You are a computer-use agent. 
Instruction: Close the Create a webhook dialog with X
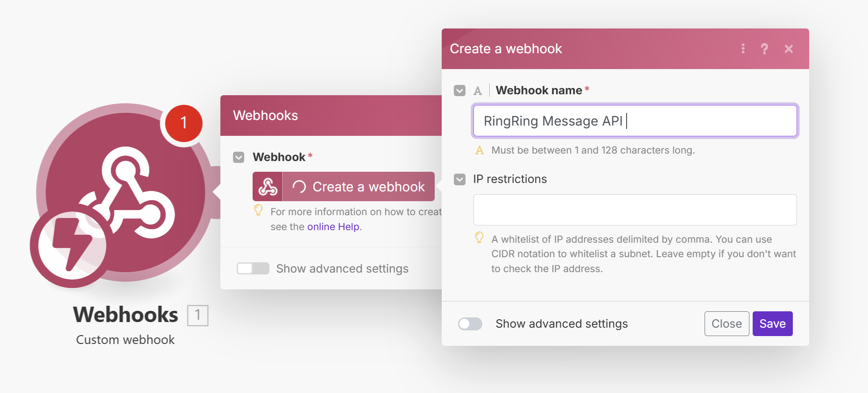click(x=789, y=49)
